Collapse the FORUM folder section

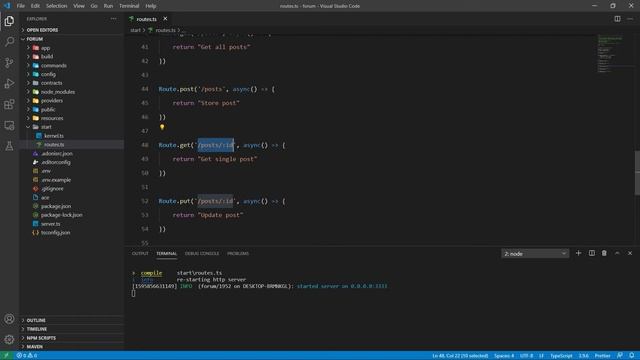coord(34,39)
